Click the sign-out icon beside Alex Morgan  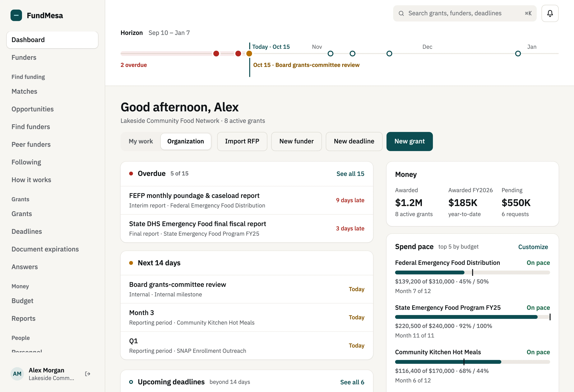[88, 374]
